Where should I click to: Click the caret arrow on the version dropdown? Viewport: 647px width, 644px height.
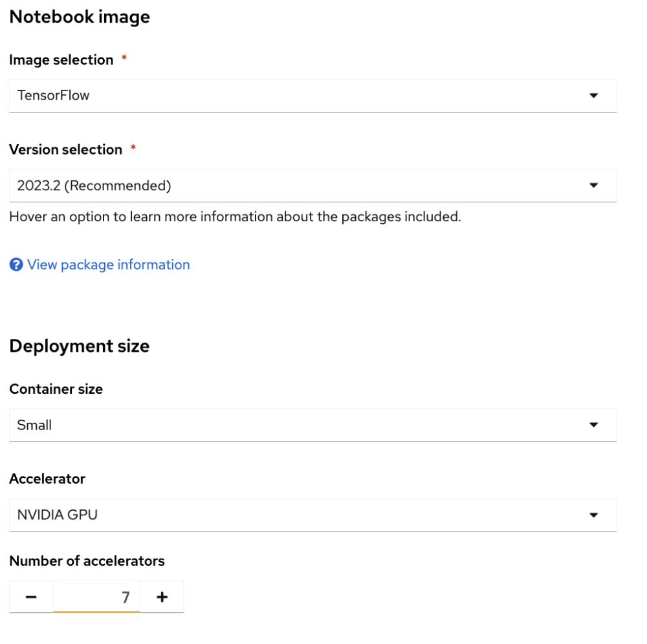point(593,186)
